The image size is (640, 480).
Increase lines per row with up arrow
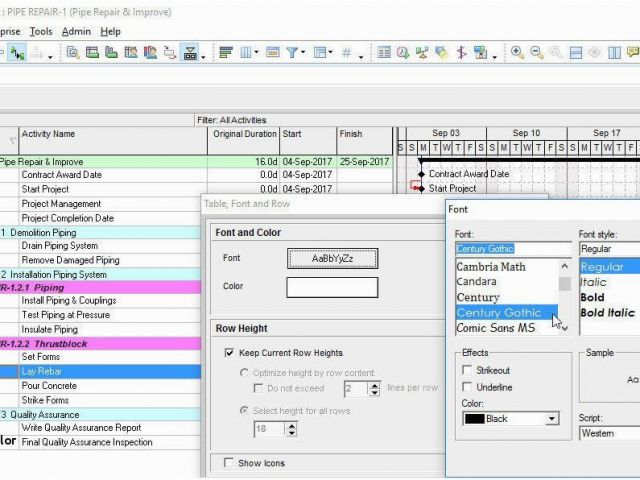(x=375, y=385)
